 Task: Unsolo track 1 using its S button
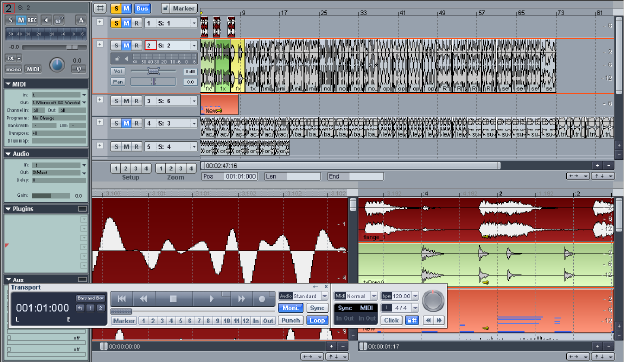pyautogui.click(x=116, y=23)
